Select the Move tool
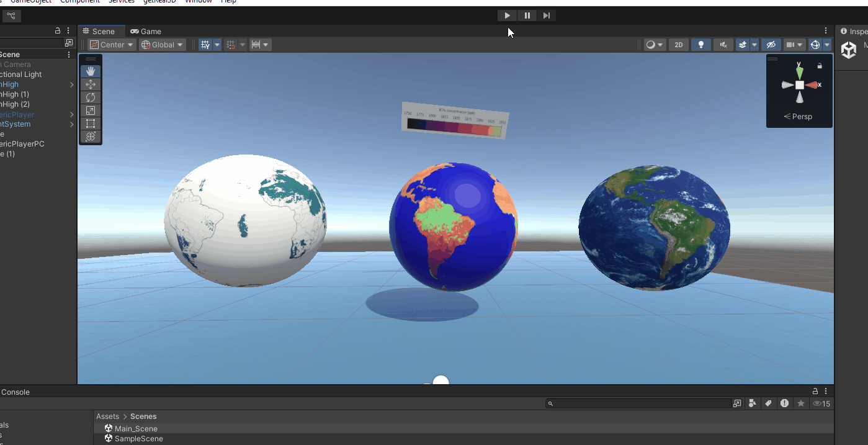 click(x=91, y=84)
